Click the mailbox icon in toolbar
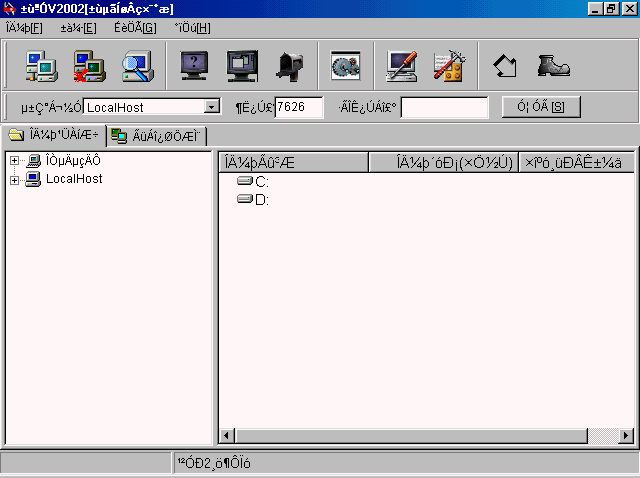 point(289,65)
